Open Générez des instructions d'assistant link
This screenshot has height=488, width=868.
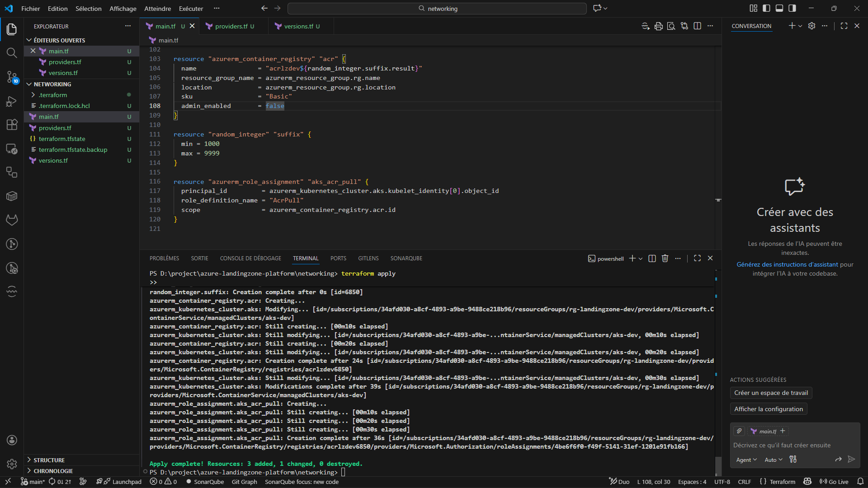pyautogui.click(x=787, y=264)
